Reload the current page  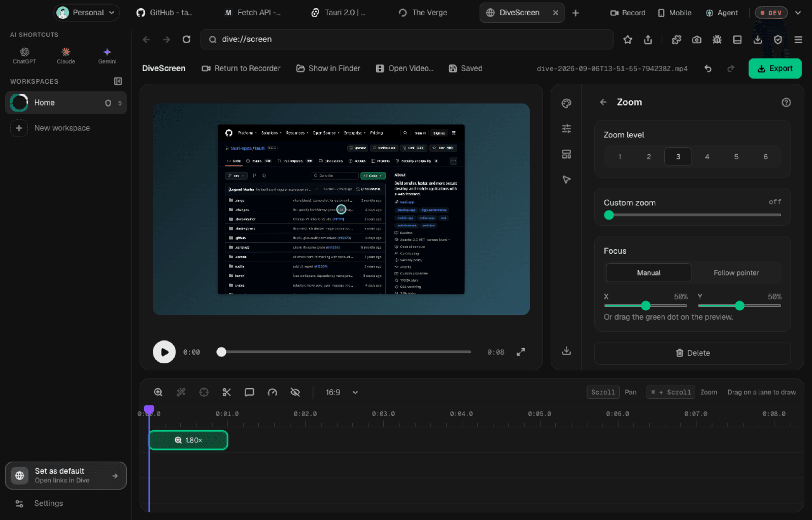click(186, 39)
